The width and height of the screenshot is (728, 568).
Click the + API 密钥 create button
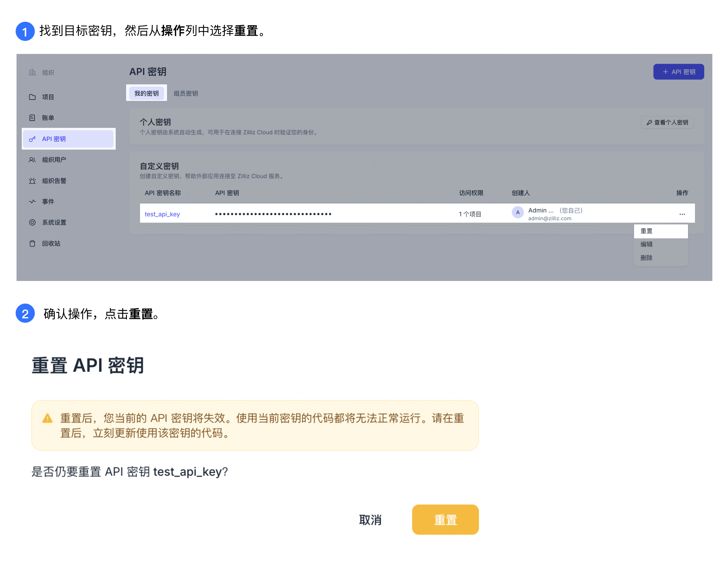tap(678, 72)
